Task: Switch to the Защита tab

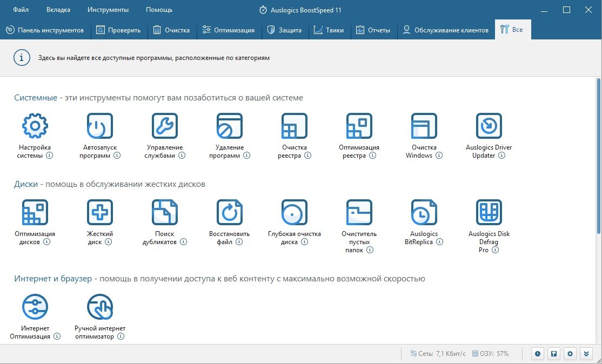Action: 285,30
